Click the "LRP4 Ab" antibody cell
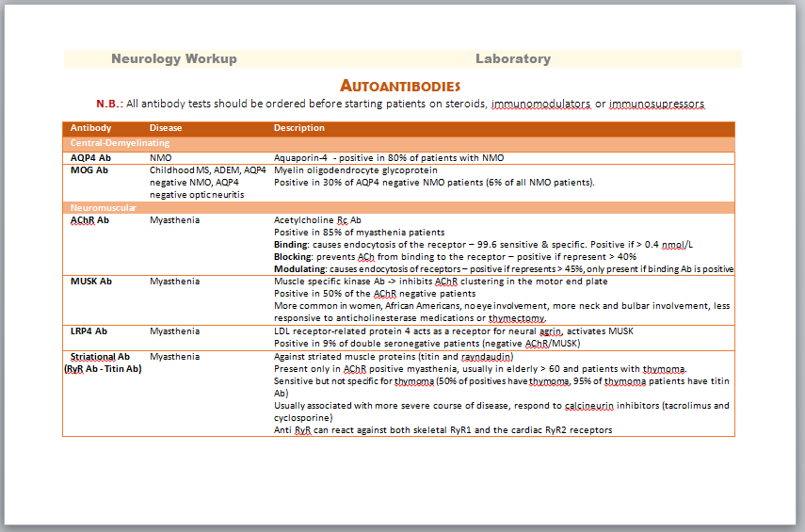The width and height of the screenshot is (805, 532). (x=89, y=331)
